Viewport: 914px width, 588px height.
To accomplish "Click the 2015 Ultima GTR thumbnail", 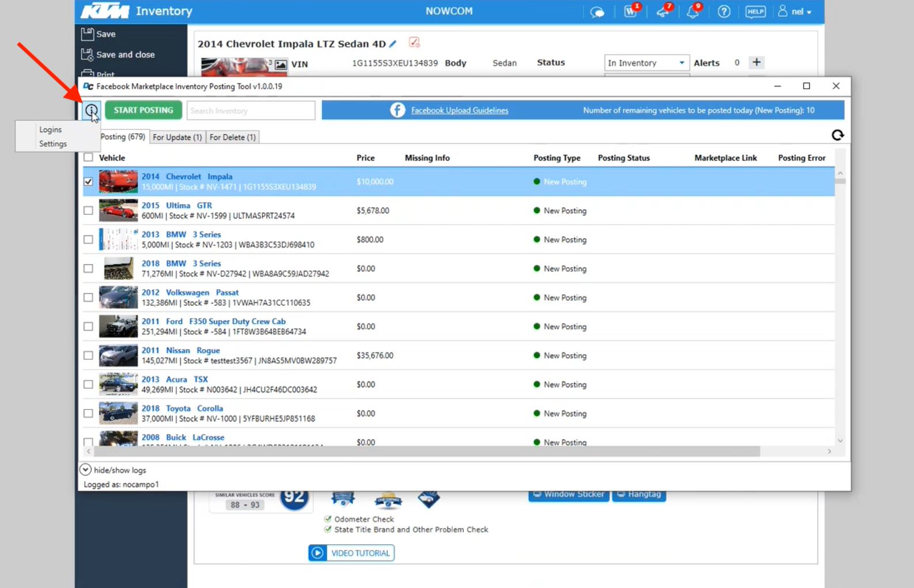I will (118, 211).
